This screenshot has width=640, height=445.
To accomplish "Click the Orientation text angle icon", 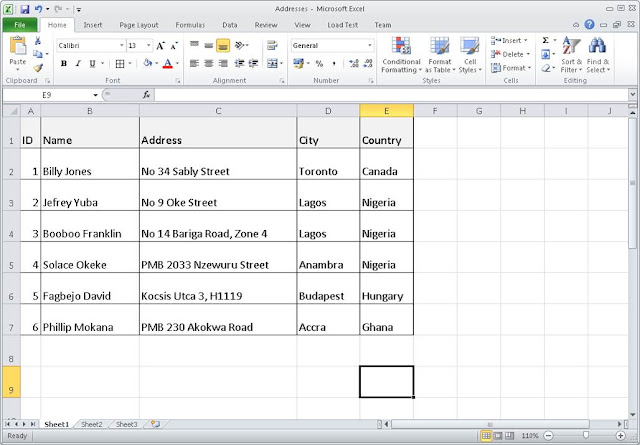I will (240, 45).
